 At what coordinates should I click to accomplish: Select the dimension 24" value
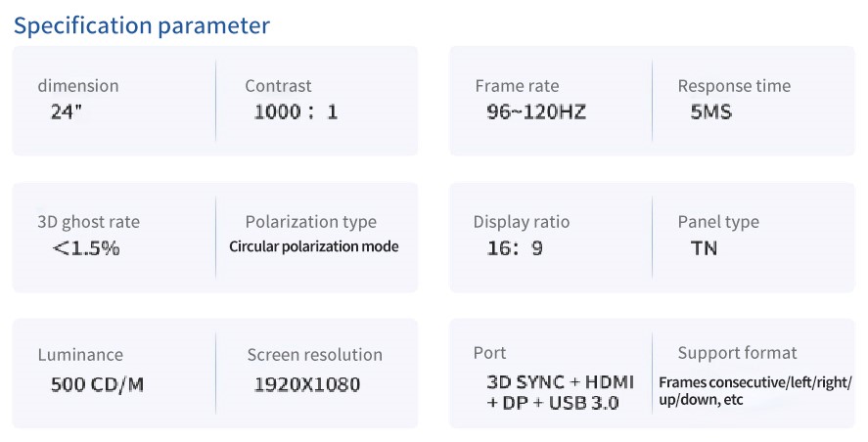(x=67, y=111)
